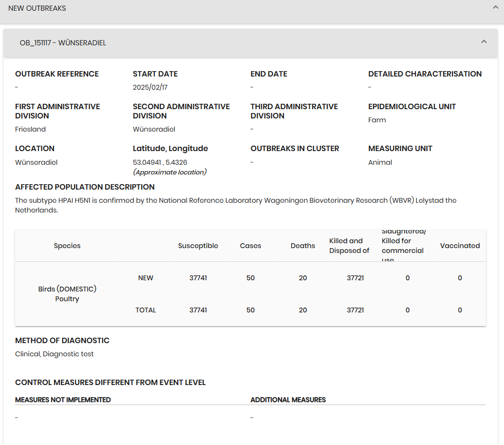Click the Vaccinated column header

pyautogui.click(x=460, y=246)
